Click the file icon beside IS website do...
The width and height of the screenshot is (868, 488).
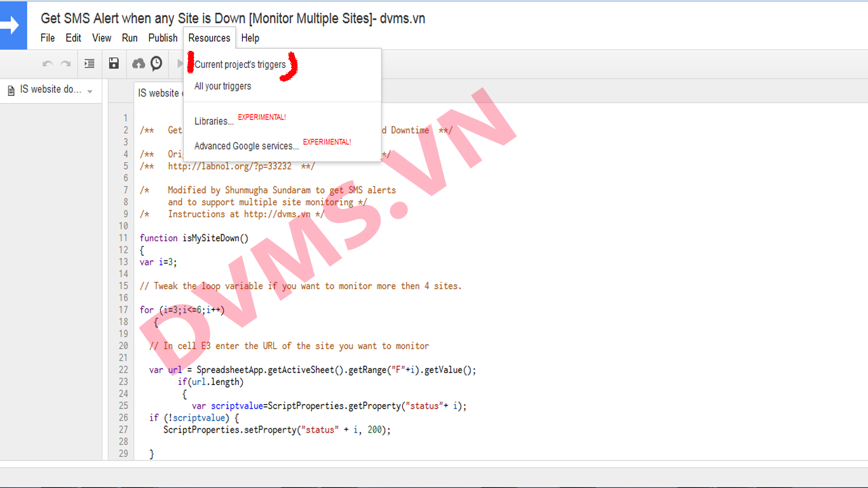(11, 90)
